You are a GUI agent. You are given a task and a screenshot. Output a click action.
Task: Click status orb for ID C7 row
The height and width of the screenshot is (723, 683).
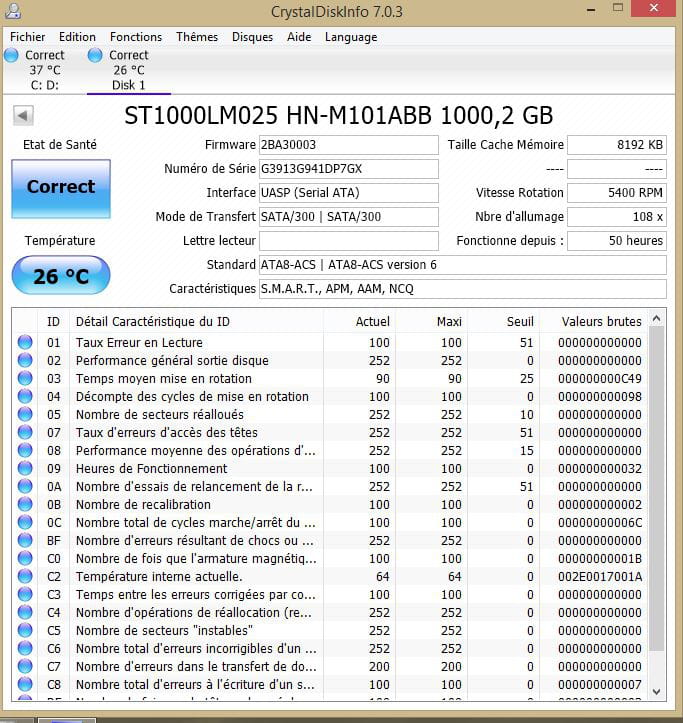coord(25,666)
